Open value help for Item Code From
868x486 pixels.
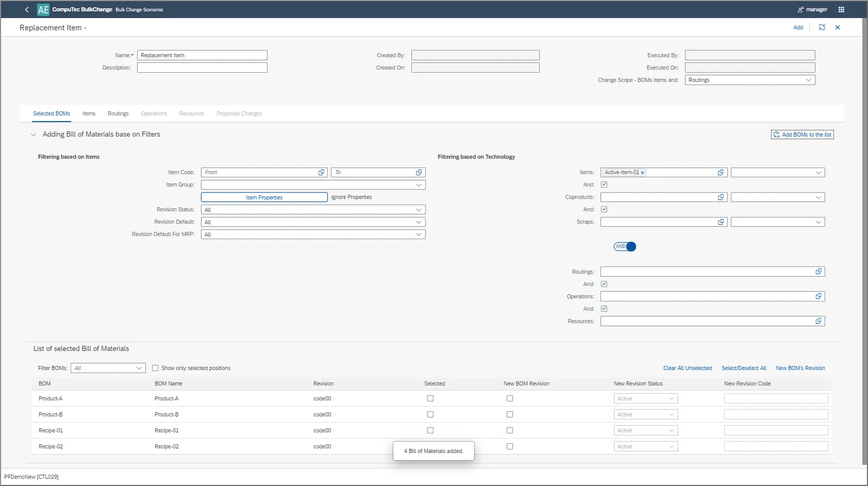(321, 172)
